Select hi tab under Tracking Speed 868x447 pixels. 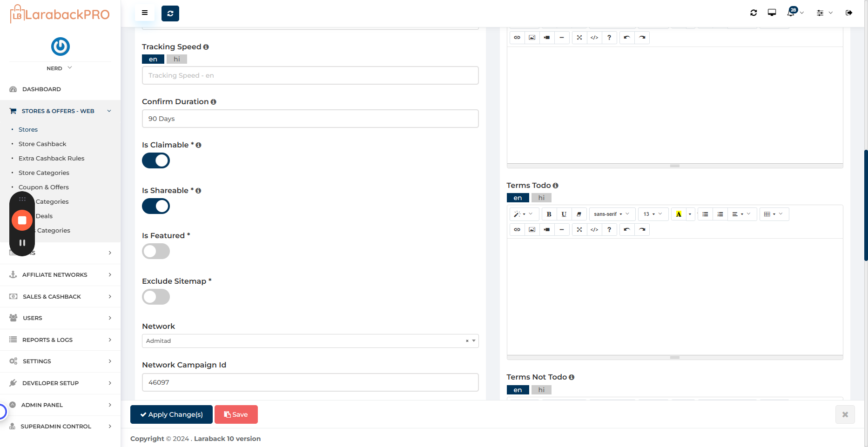[177, 59]
